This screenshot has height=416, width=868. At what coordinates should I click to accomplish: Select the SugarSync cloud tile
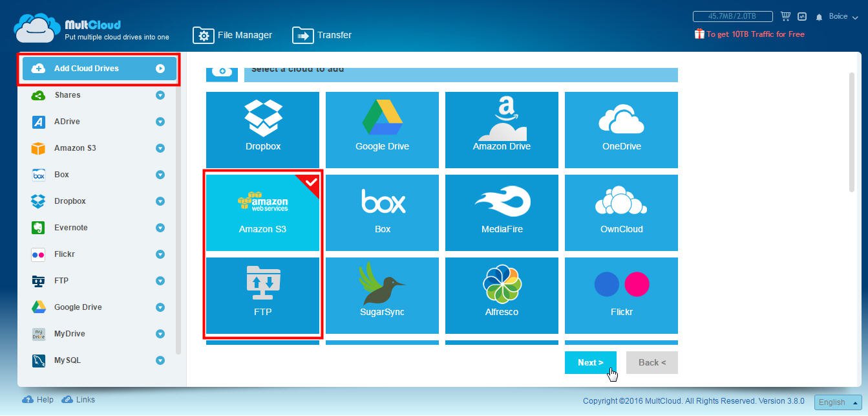point(382,296)
